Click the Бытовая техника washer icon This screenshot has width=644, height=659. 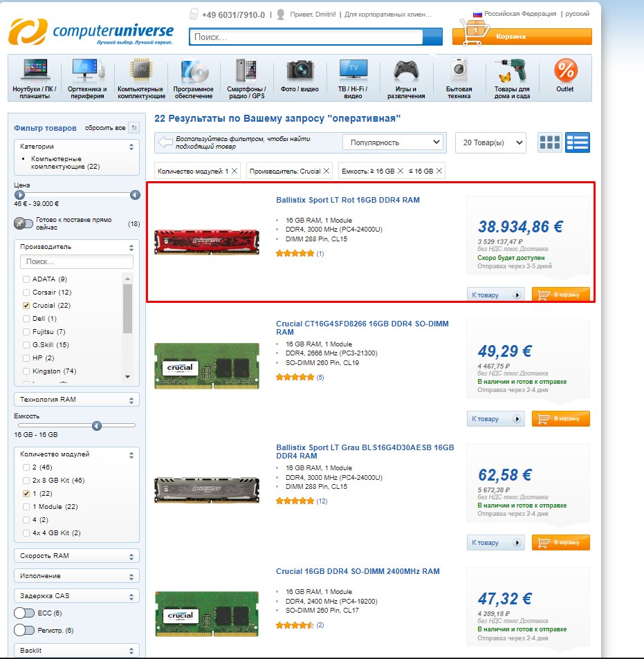pyautogui.click(x=459, y=70)
